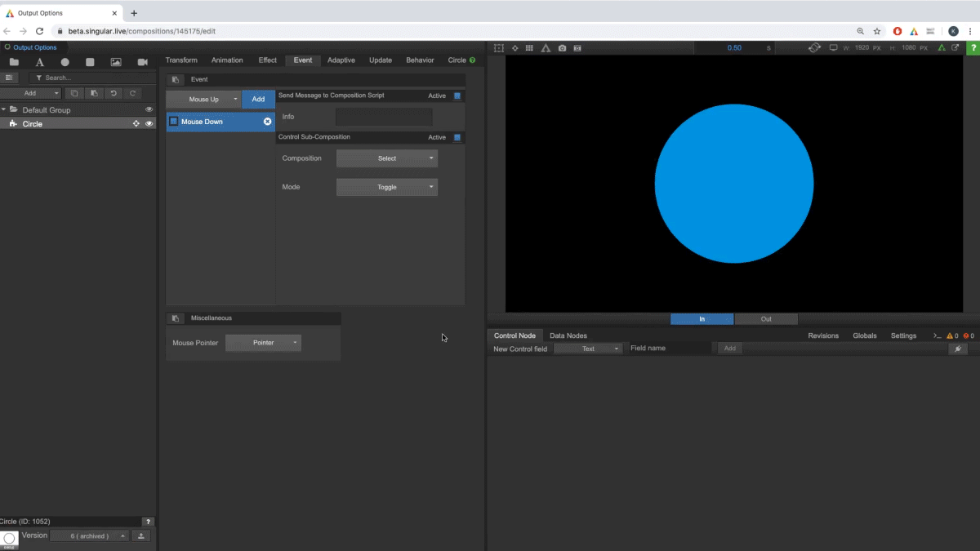Click the Singular logo icon above preview
The height and width of the screenshot is (551, 980).
coord(546,48)
